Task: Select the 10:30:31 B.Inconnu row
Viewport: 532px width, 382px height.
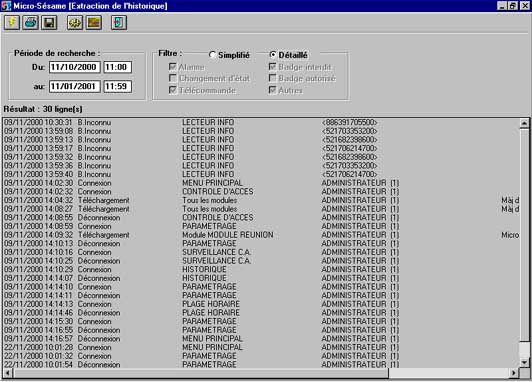Action: coord(261,122)
